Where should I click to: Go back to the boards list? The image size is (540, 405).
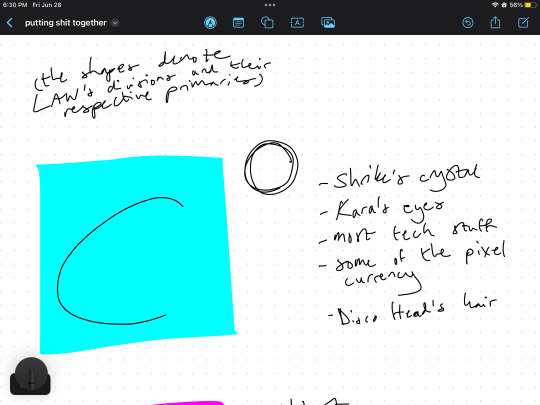[x=10, y=23]
